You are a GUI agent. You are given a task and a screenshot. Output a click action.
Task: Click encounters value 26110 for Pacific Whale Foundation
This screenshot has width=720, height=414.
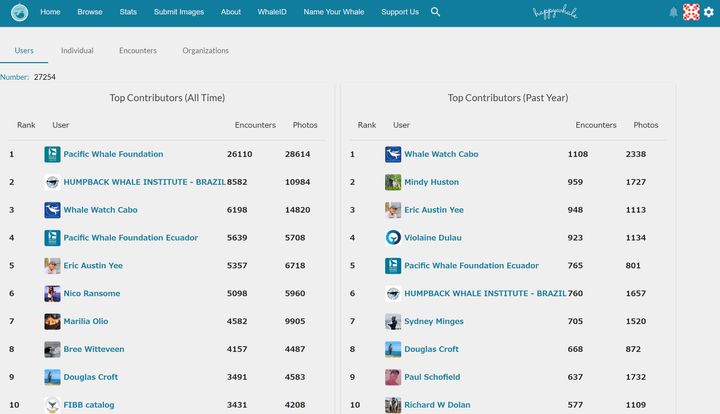[x=240, y=154]
